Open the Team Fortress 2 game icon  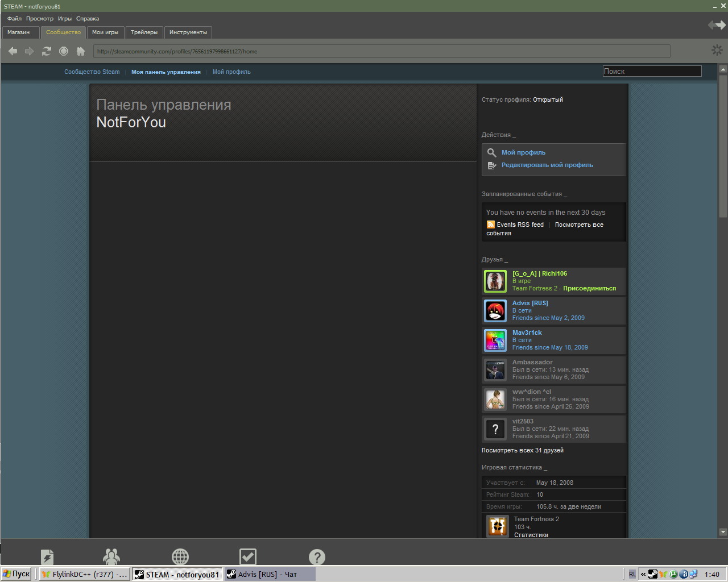coord(498,526)
